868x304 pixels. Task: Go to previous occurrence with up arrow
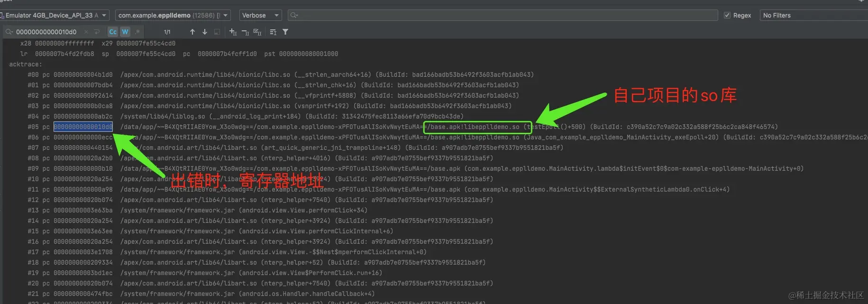coord(192,32)
